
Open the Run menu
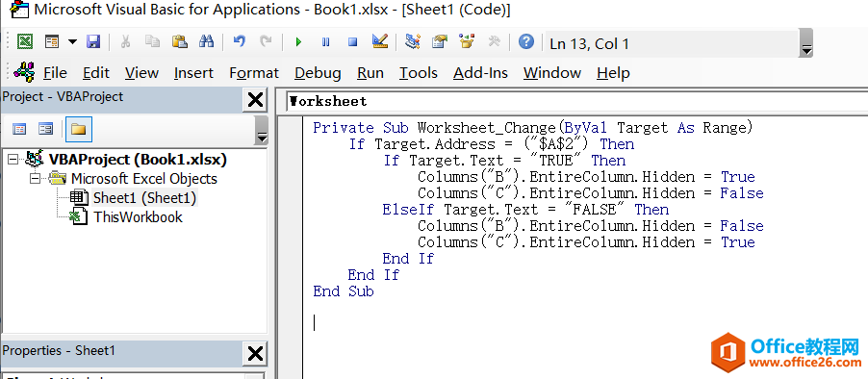[x=370, y=73]
